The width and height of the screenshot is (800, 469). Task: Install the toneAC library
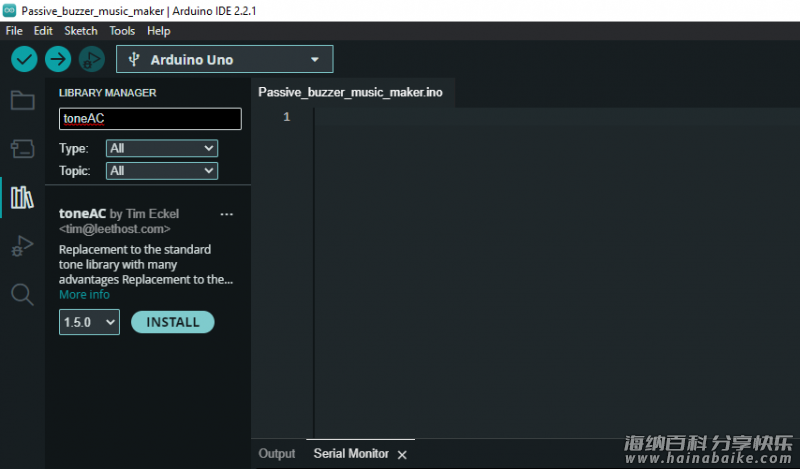click(x=172, y=322)
